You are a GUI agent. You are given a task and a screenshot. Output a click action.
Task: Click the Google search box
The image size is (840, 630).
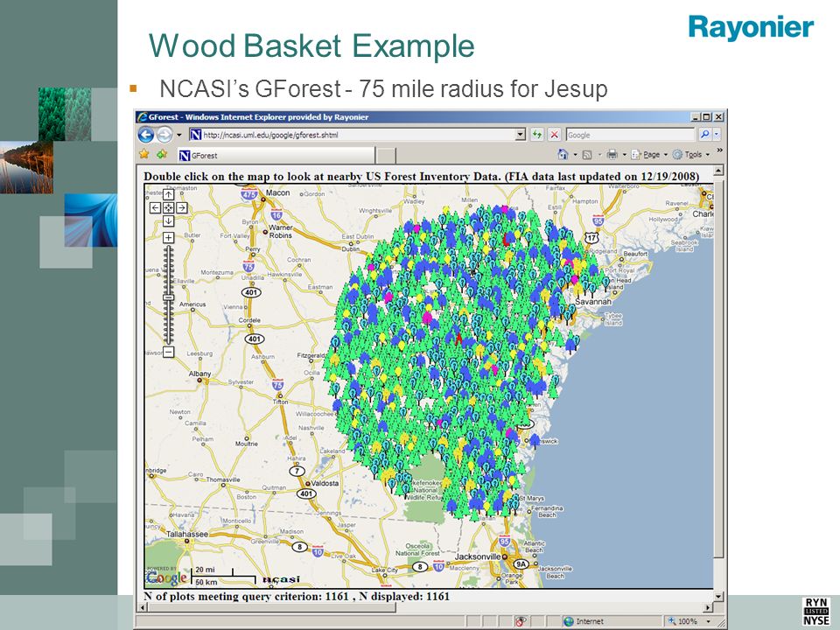coord(631,135)
